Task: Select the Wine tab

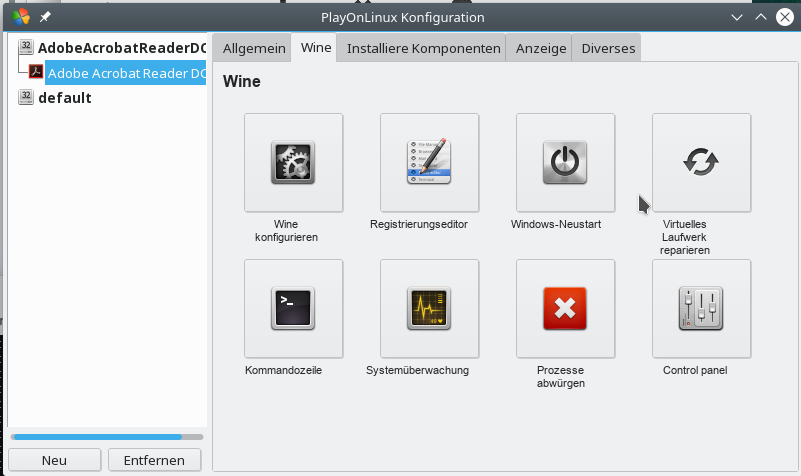Action: (x=316, y=47)
